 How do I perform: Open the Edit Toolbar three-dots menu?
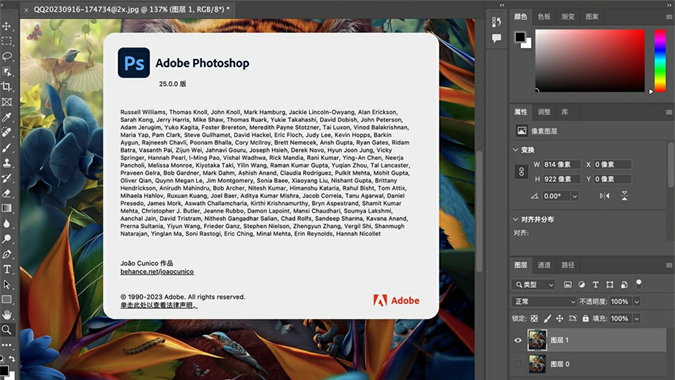[7, 345]
